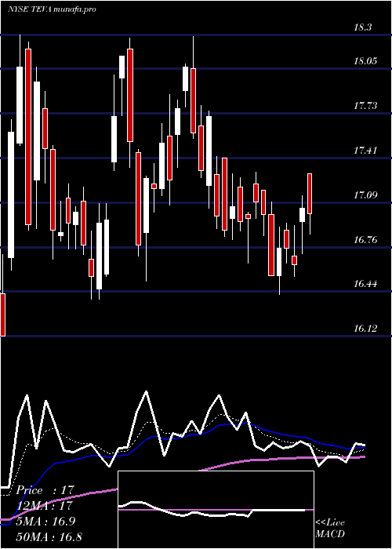The image size is (392, 549).
Task: Click the 16.44 price axis label
Action: [365, 284]
